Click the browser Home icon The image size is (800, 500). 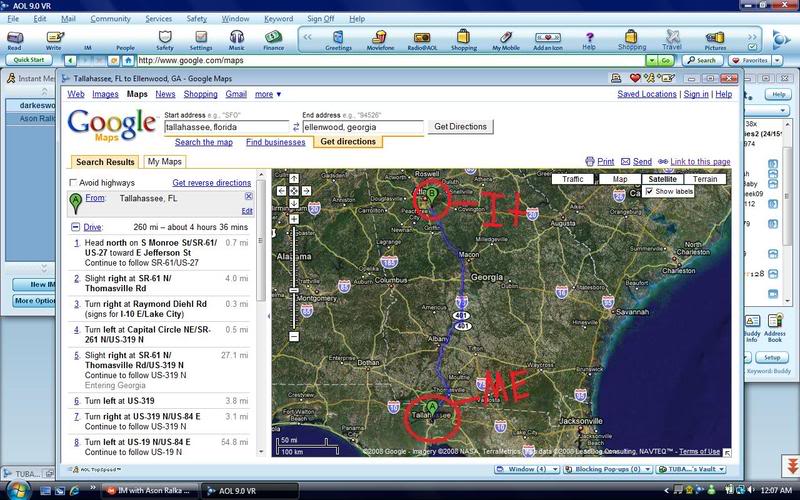click(128, 60)
